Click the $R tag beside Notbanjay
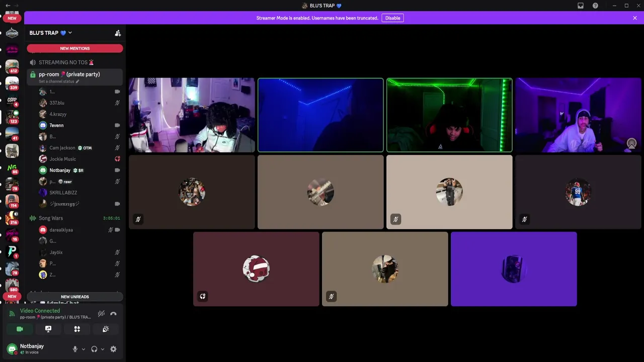Viewport: 644px width, 362px height. click(78, 170)
